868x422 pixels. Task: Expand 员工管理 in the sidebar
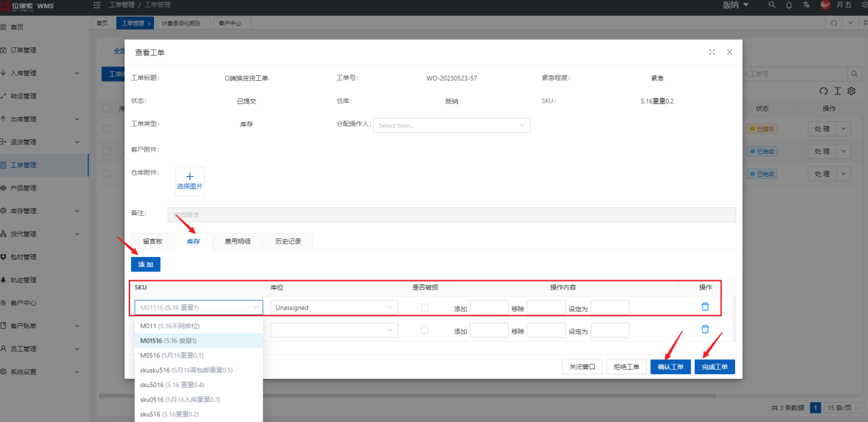pos(77,349)
